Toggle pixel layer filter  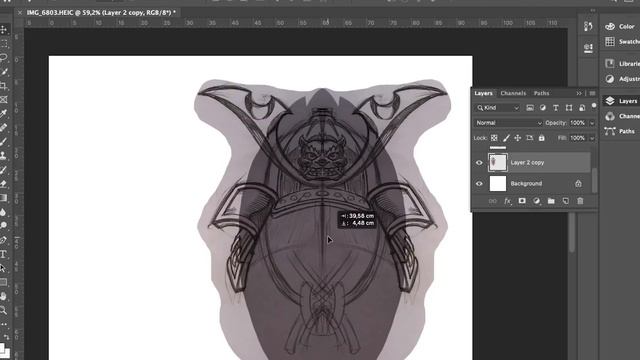pyautogui.click(x=530, y=108)
